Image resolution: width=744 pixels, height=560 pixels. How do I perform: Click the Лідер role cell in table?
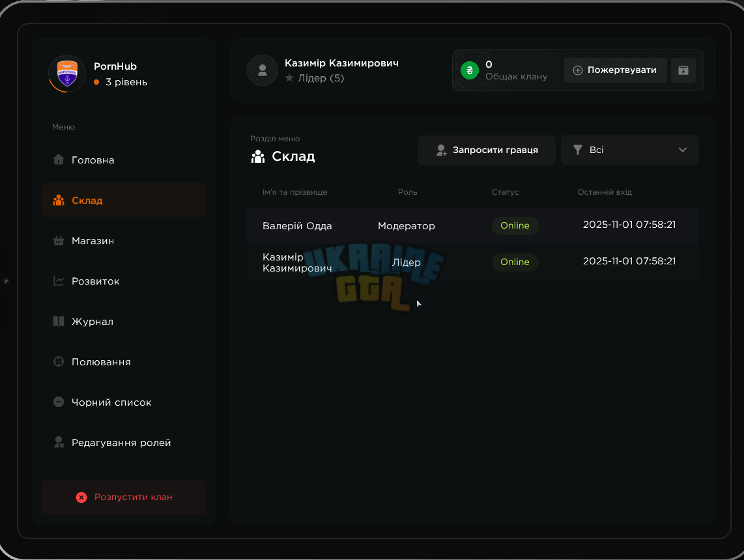coord(406,262)
